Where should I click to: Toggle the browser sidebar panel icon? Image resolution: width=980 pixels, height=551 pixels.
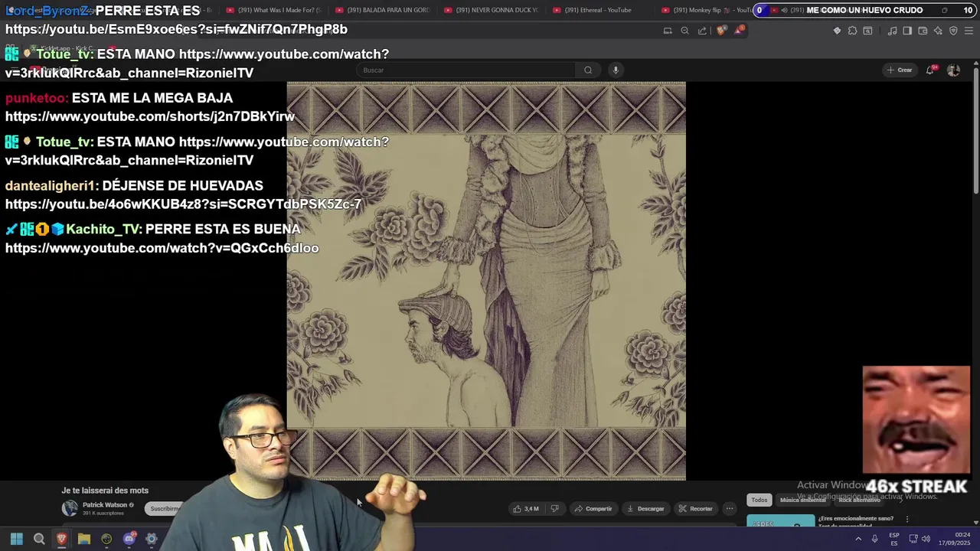click(907, 31)
